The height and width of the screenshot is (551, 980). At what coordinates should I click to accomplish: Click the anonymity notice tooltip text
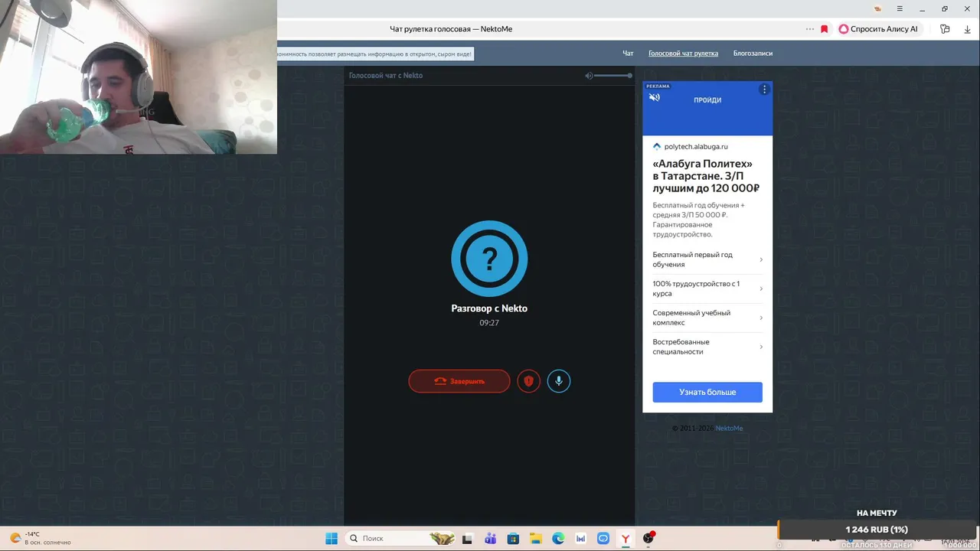point(375,54)
